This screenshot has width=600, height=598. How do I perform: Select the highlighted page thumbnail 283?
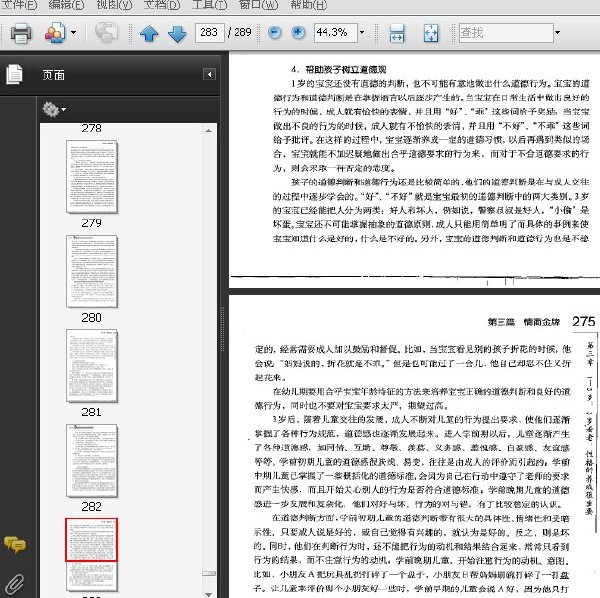92,555
